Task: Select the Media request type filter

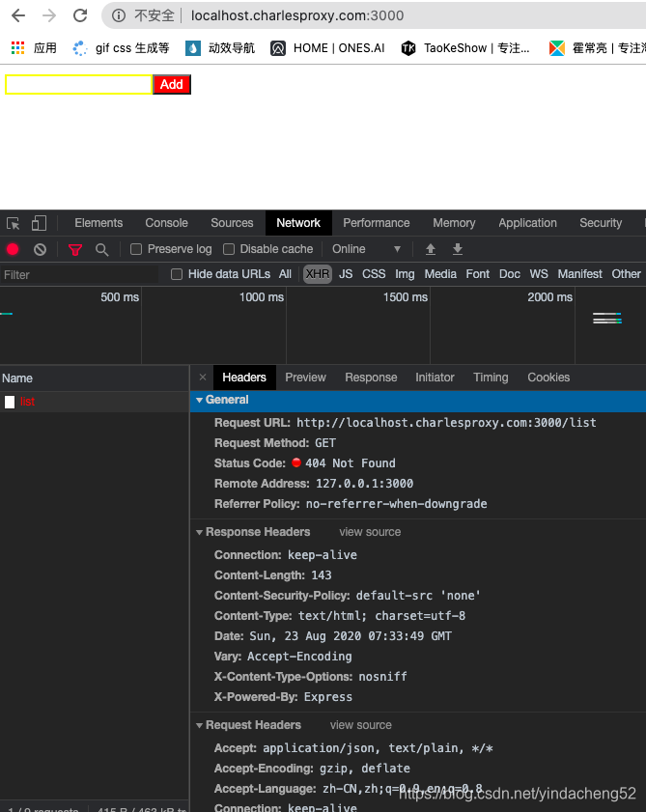Action: pos(440,274)
